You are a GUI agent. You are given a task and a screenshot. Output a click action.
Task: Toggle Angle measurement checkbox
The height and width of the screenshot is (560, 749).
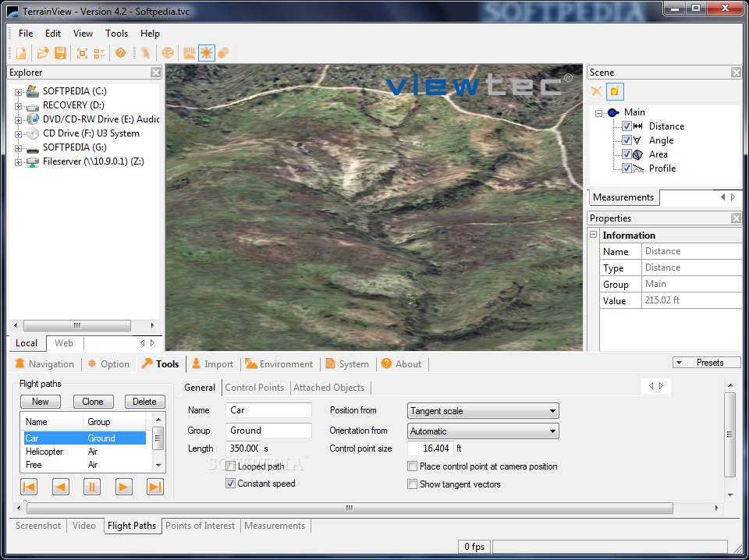[627, 140]
